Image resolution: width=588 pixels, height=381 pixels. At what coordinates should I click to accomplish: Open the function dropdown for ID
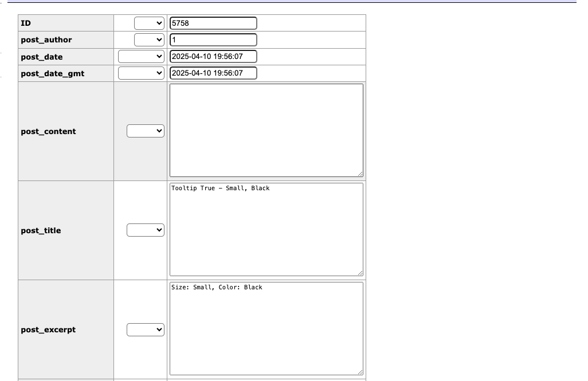(149, 23)
